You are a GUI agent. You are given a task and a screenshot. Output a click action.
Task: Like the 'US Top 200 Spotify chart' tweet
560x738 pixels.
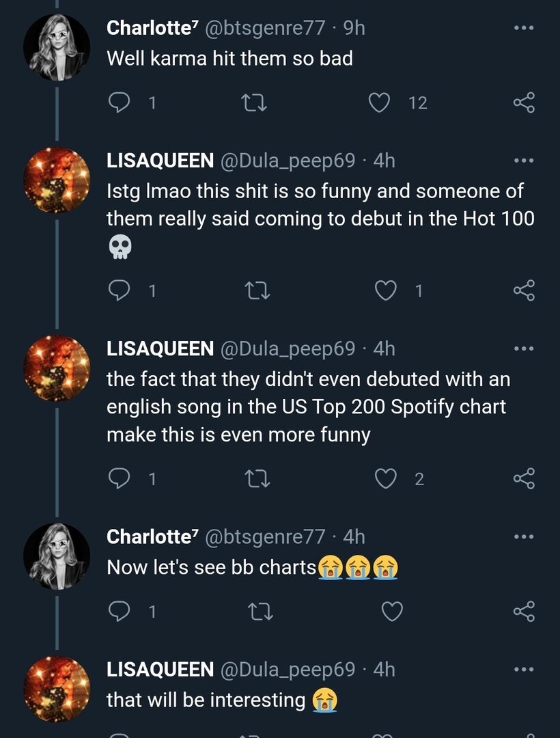click(386, 478)
